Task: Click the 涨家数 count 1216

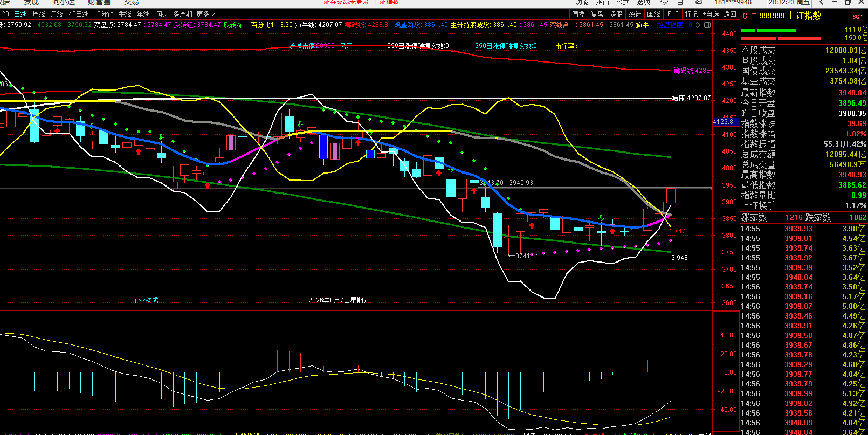Action: [x=794, y=217]
